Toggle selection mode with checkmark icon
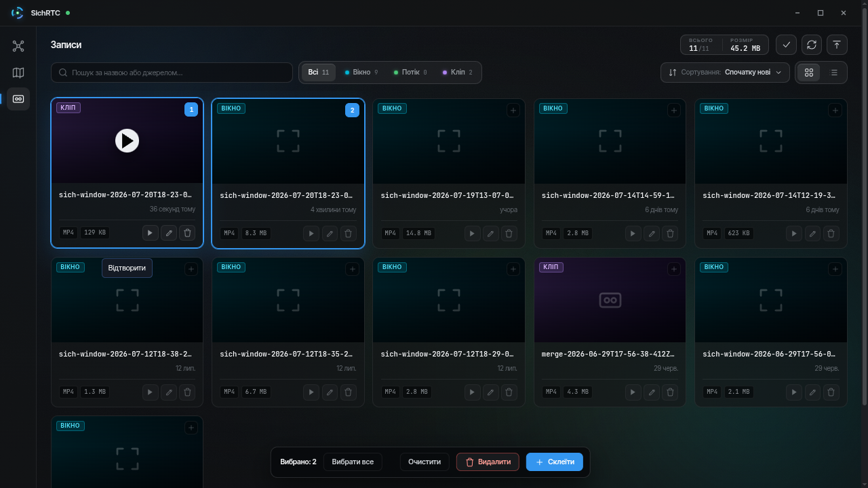The width and height of the screenshot is (868, 488). 787,45
